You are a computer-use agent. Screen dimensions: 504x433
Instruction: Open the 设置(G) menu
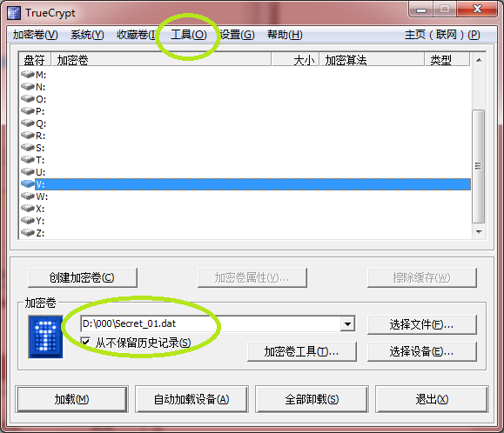[238, 35]
